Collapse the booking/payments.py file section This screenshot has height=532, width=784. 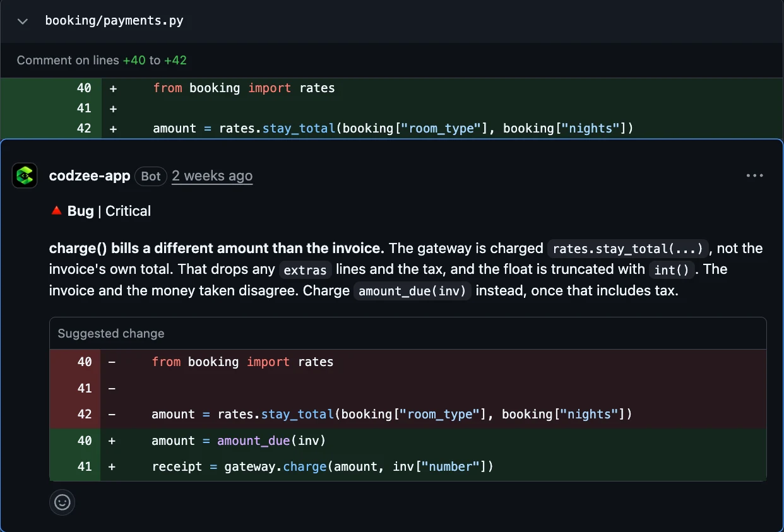pyautogui.click(x=23, y=21)
